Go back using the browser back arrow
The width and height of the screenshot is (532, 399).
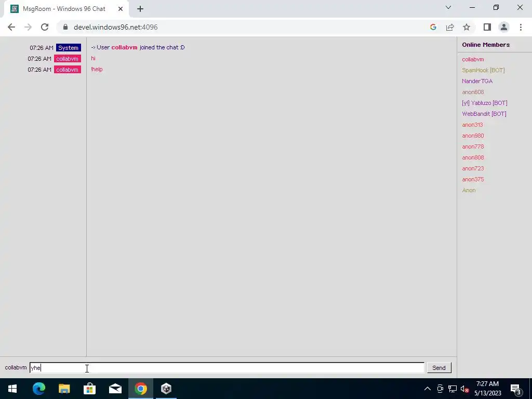11,27
